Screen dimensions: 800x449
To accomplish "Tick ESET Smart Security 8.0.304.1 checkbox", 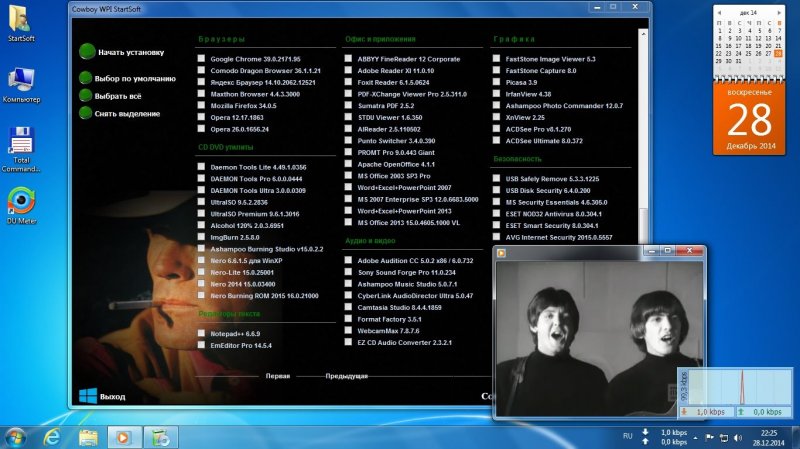I will tap(496, 225).
